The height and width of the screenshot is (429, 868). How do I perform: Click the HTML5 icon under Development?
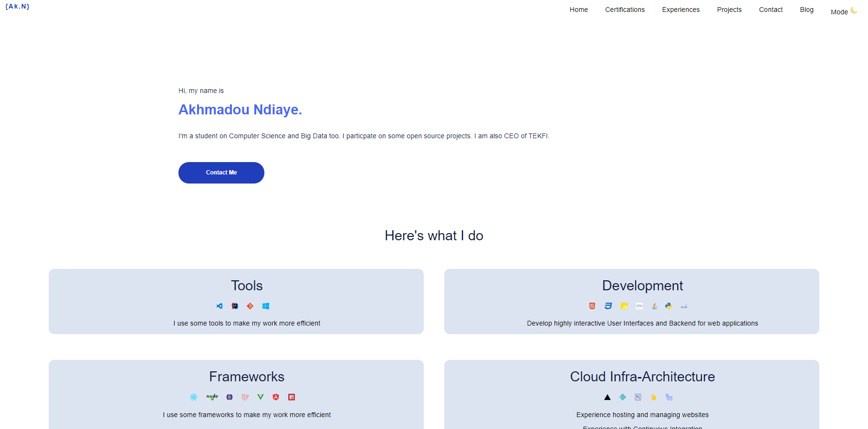point(592,306)
